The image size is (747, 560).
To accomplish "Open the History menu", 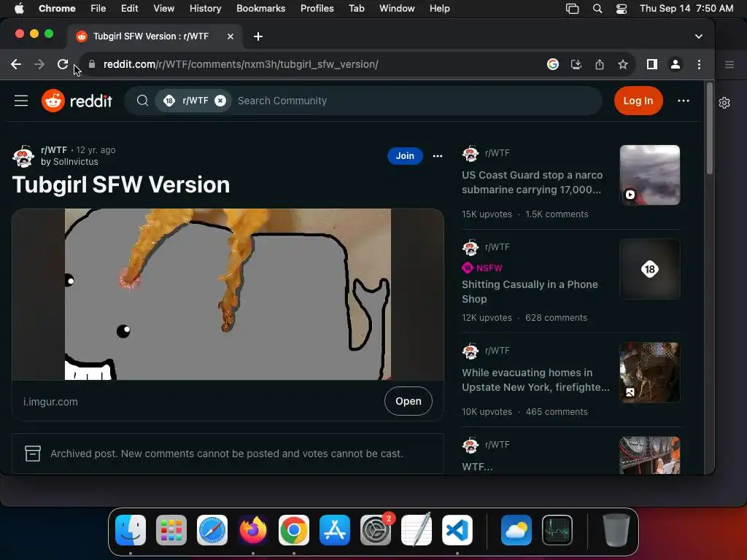I will tap(205, 8).
